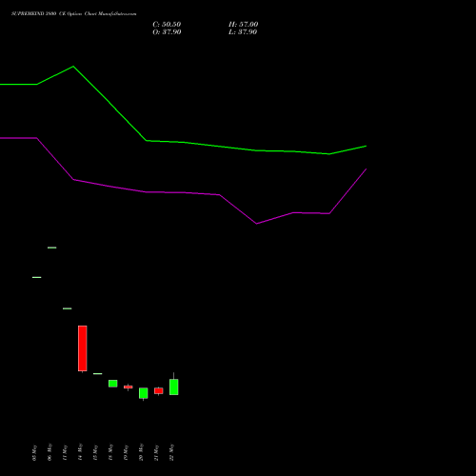The width and height of the screenshot is (476, 476).
Task: Select the 11 May date label
Action: (x=65, y=452)
